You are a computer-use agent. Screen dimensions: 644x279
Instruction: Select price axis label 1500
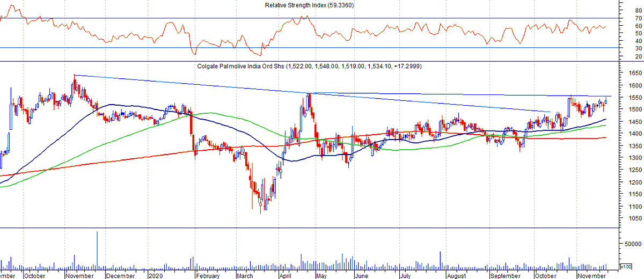point(635,109)
